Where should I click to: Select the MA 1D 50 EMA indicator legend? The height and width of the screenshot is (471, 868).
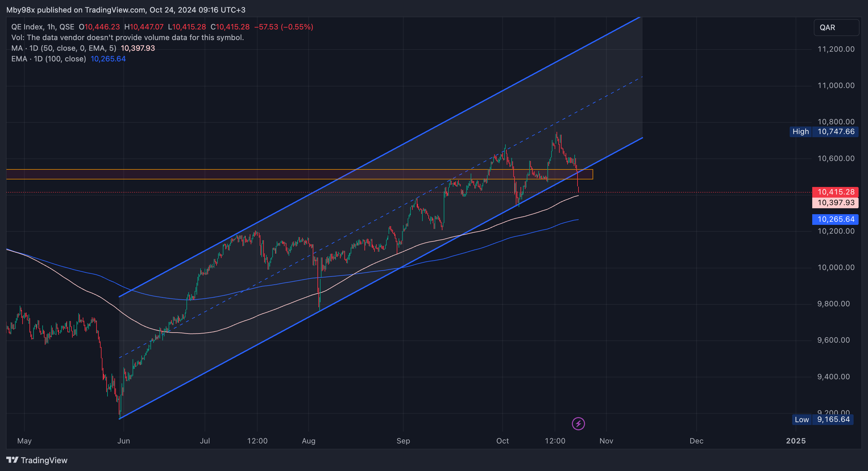click(x=83, y=48)
